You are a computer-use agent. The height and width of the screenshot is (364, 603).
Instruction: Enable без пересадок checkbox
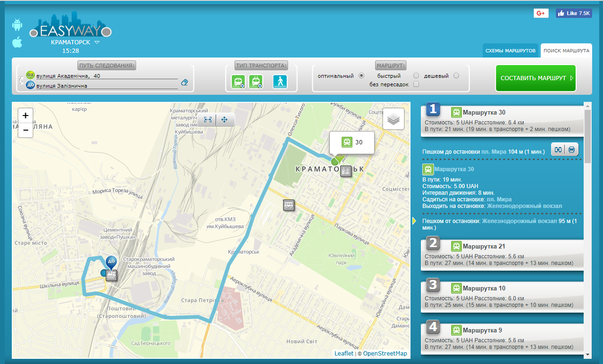(416, 84)
